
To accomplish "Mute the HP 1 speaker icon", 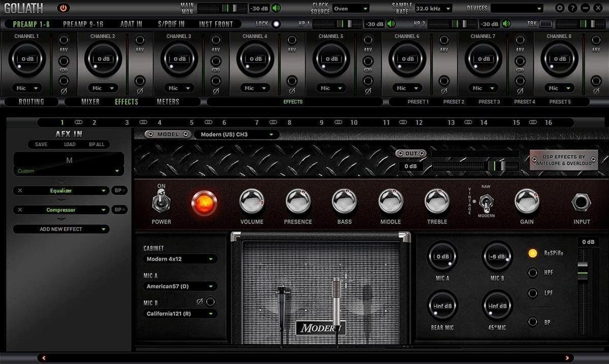I will tap(391, 24).
